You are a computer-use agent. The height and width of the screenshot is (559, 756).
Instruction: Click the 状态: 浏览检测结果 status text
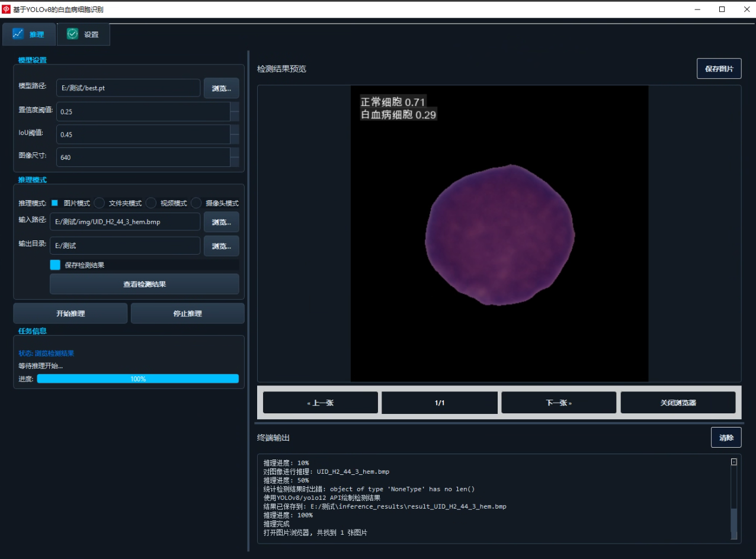click(46, 353)
